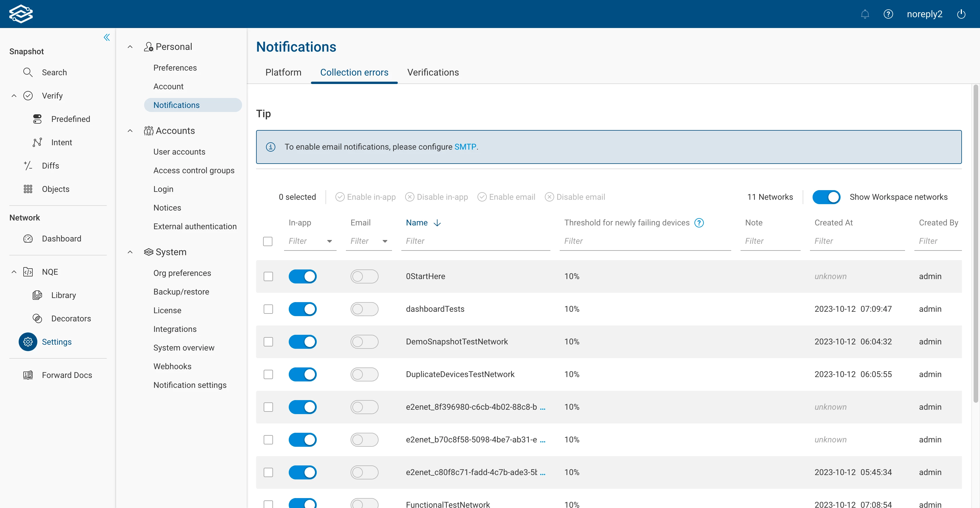Collapse the sidebar with double chevron
This screenshot has height=508, width=980.
[x=106, y=37]
